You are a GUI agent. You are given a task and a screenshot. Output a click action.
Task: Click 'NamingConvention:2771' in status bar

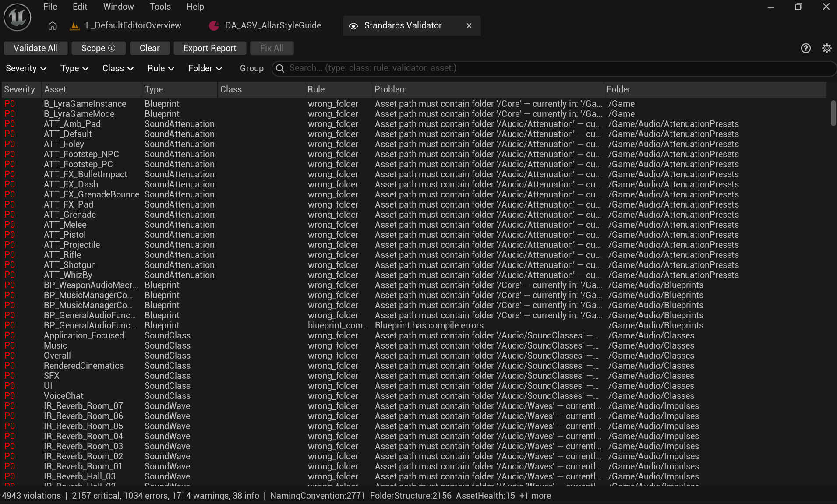tap(318, 496)
